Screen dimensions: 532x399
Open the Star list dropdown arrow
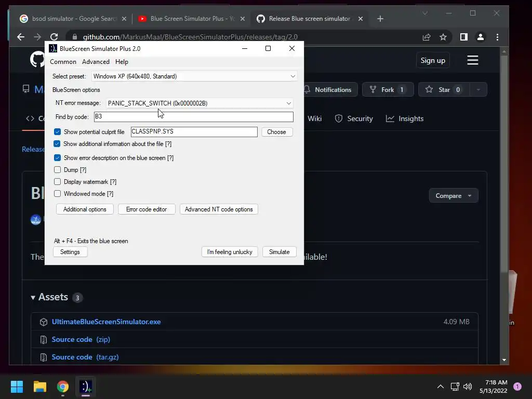pyautogui.click(x=478, y=89)
